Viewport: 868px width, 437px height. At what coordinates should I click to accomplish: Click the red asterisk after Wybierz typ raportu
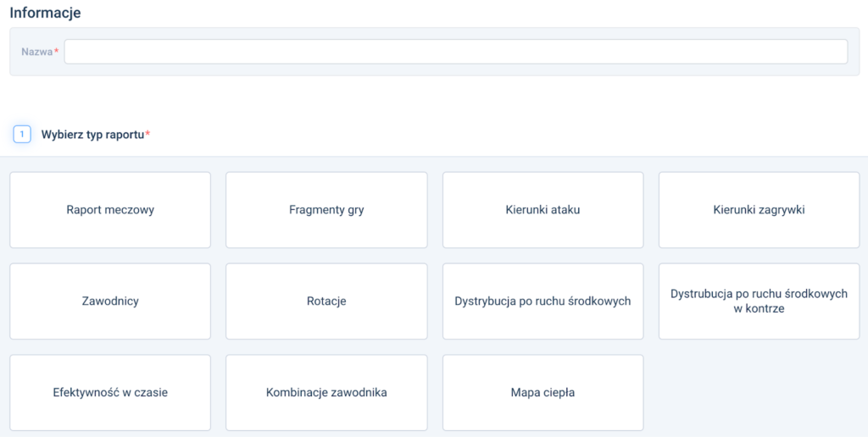[147, 134]
